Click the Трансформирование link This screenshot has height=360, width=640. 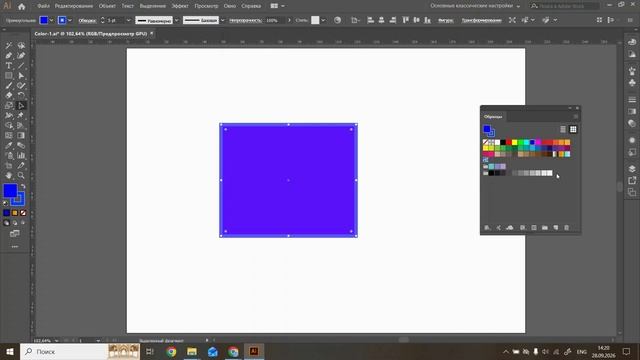click(481, 20)
